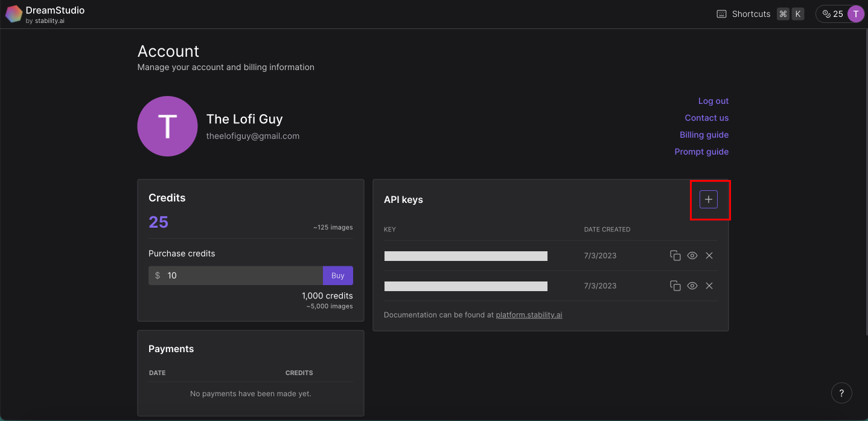Open the Billing guide link
868x421 pixels.
(x=704, y=135)
